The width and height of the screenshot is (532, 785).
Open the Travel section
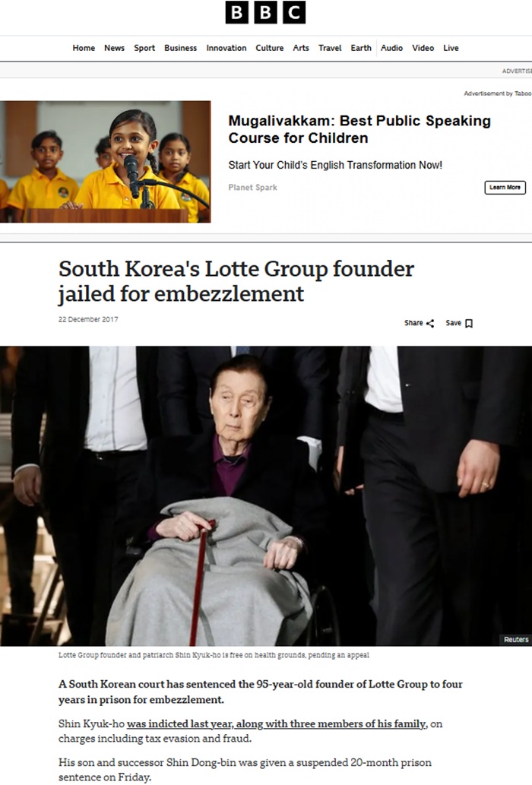click(x=330, y=48)
